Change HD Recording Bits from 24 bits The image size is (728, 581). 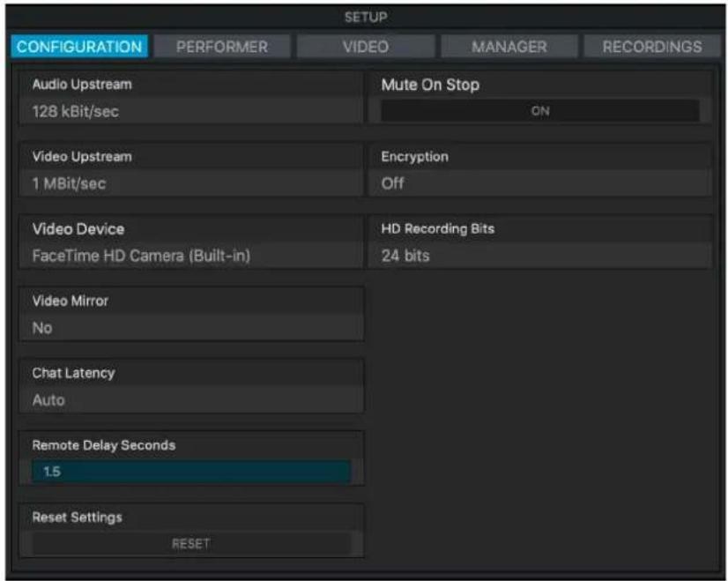click(540, 256)
